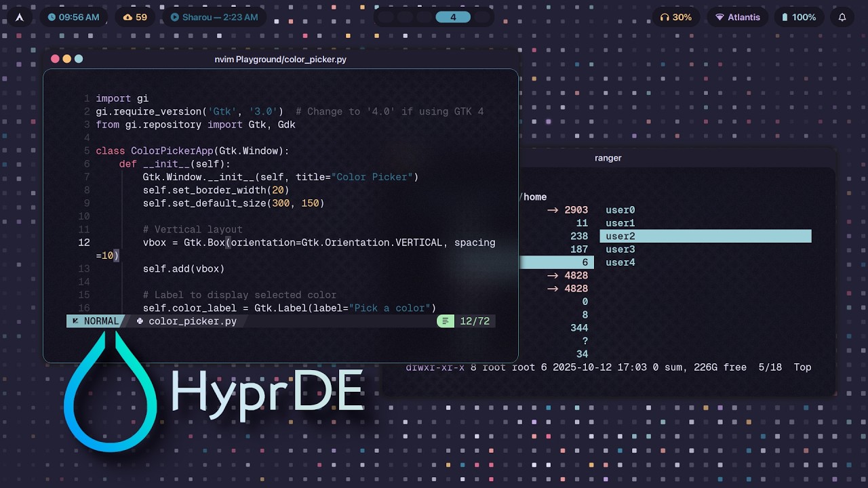Click the nvim Playground/color_picker.py title bar
The width and height of the screenshot is (868, 488).
click(281, 60)
